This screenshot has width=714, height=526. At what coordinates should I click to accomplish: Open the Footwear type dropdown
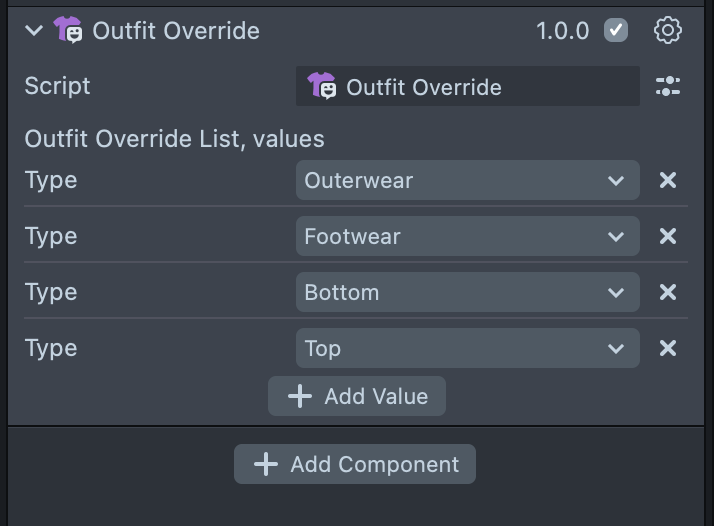tap(467, 236)
